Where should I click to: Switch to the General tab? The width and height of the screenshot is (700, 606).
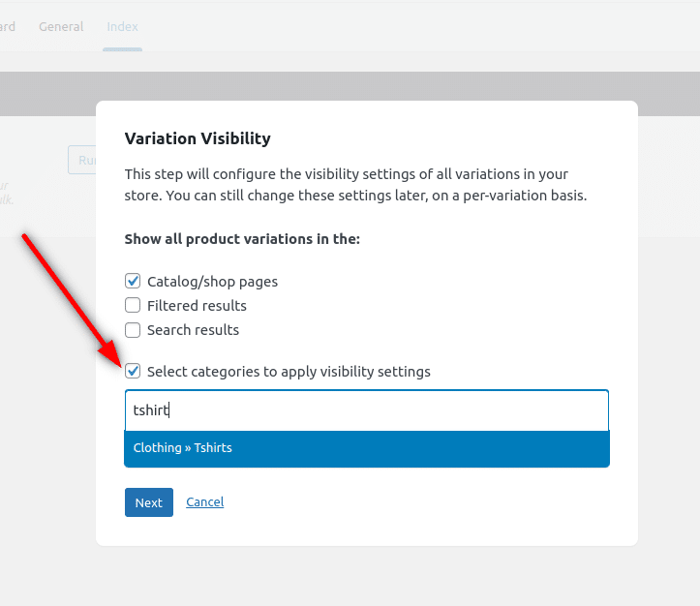(61, 27)
